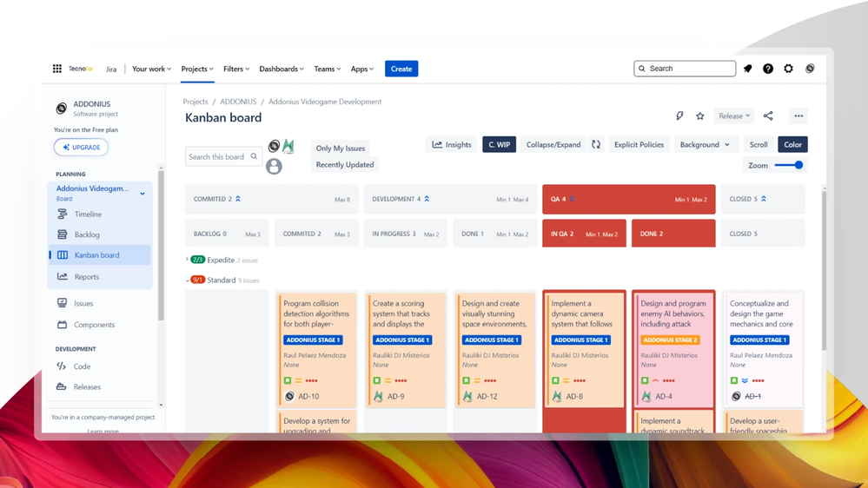
Task: Open Addonius Videogame Development breadcrumb
Action: pos(325,102)
